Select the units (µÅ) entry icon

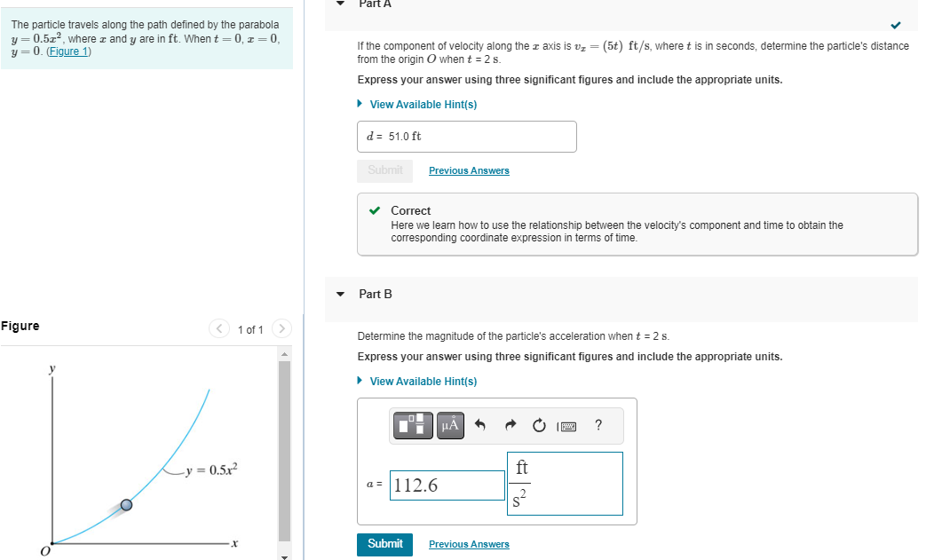(x=449, y=425)
